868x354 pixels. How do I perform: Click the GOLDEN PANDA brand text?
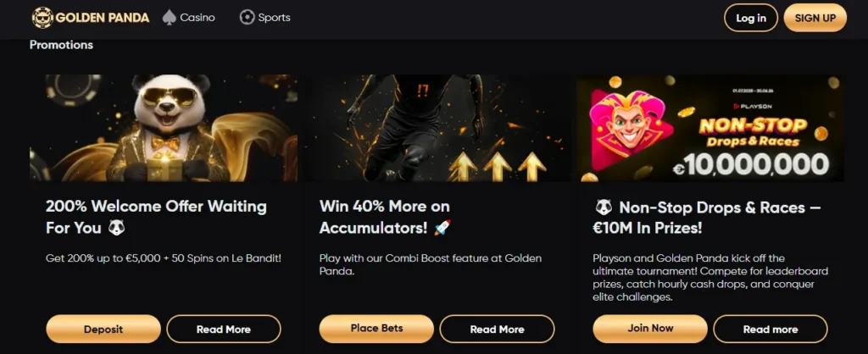coord(103,18)
